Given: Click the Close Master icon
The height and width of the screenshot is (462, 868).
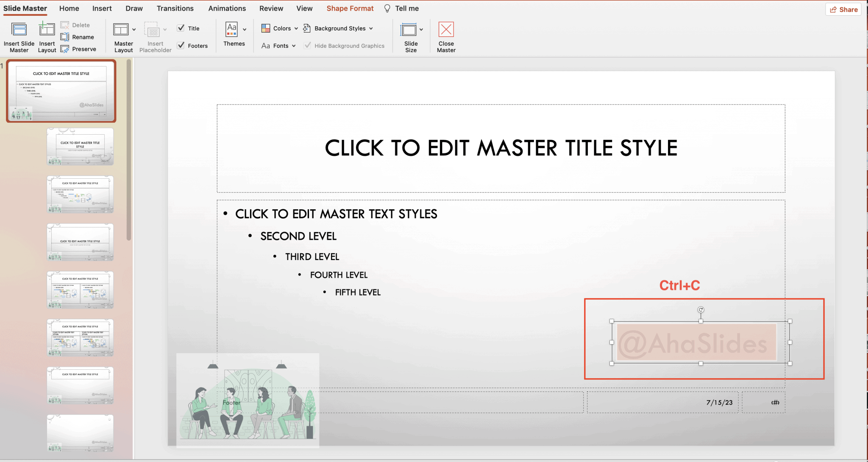Looking at the screenshot, I should click(446, 30).
